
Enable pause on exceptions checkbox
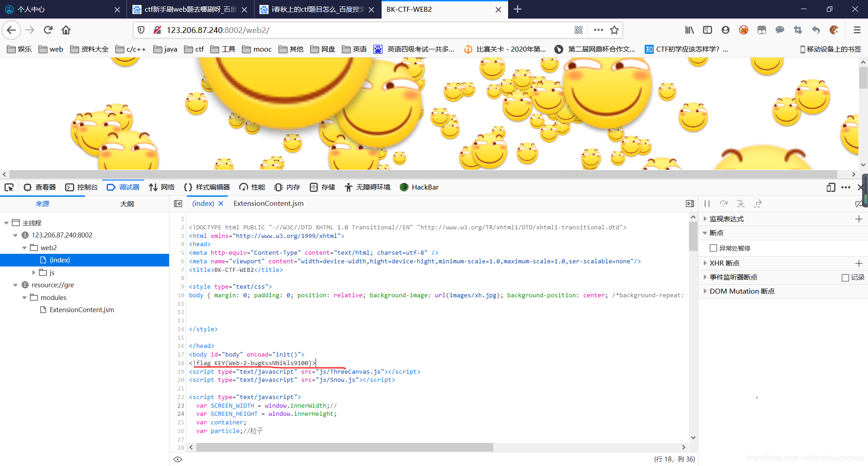[x=713, y=248]
